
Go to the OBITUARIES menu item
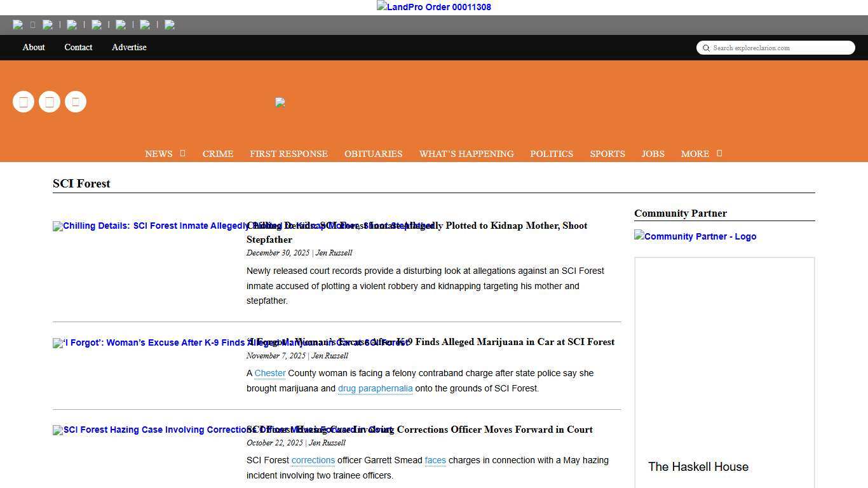(373, 154)
